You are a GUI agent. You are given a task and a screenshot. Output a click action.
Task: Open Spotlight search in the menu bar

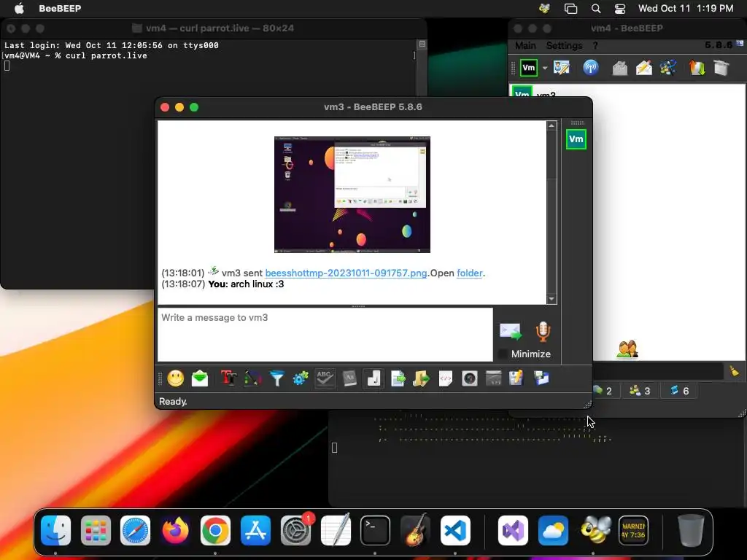pos(595,8)
